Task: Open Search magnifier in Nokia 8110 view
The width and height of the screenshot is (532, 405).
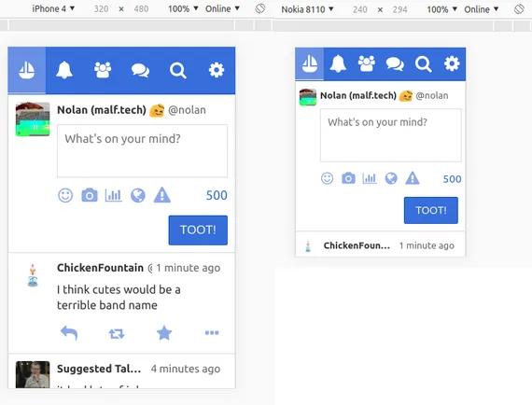Action: click(x=423, y=63)
